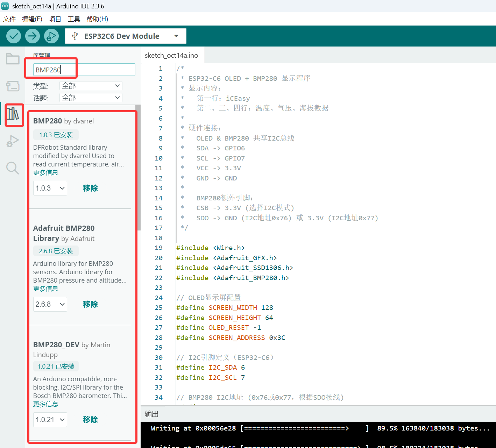Open version dropdown showing 2.6.8
The height and width of the screenshot is (448, 496).
(x=50, y=304)
